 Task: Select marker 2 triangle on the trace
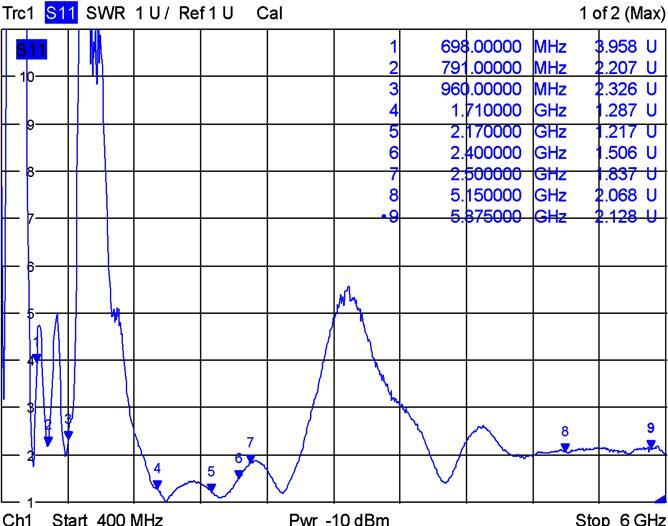click(x=48, y=441)
